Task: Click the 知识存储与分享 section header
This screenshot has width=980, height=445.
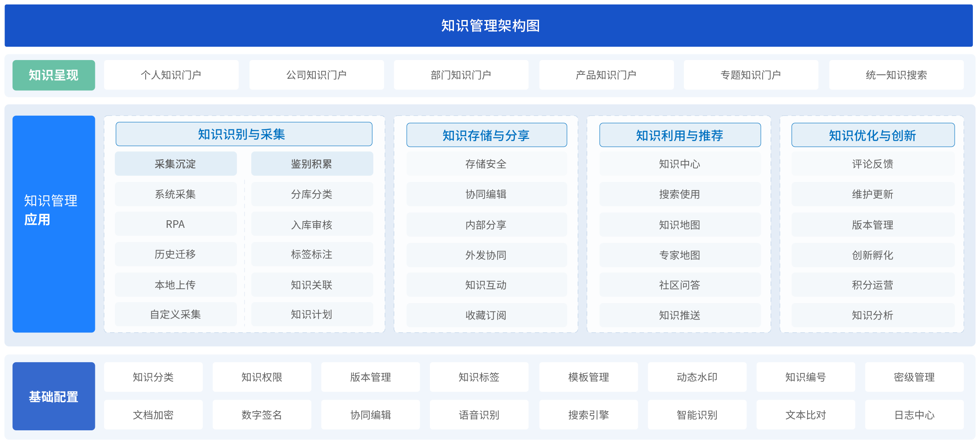Action: [x=486, y=135]
